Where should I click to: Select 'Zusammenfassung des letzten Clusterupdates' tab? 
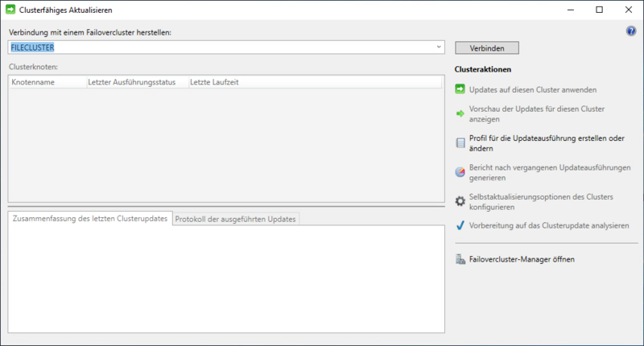90,219
